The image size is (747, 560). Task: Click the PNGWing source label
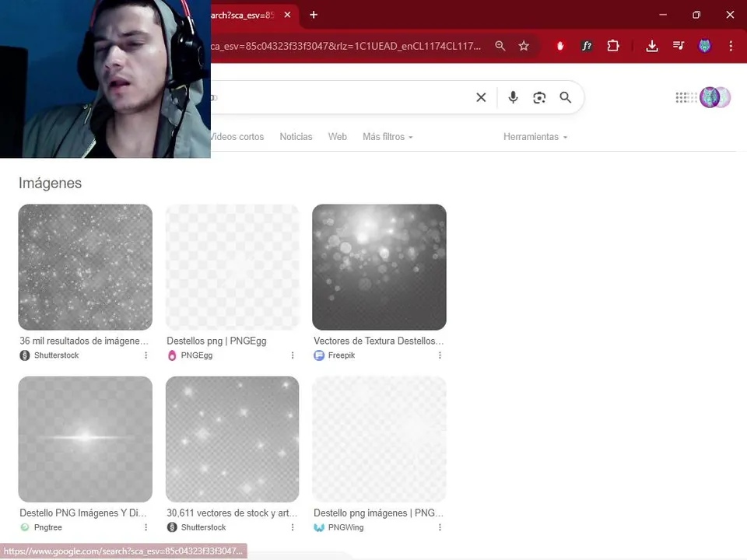coord(345,527)
